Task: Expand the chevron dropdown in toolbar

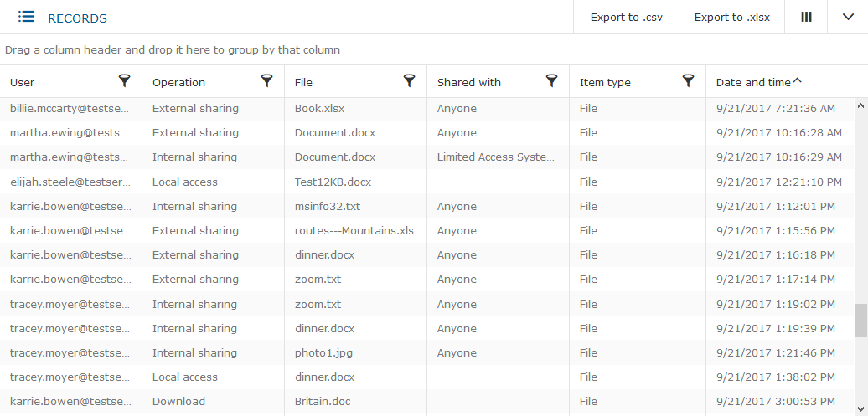Action: [x=848, y=17]
